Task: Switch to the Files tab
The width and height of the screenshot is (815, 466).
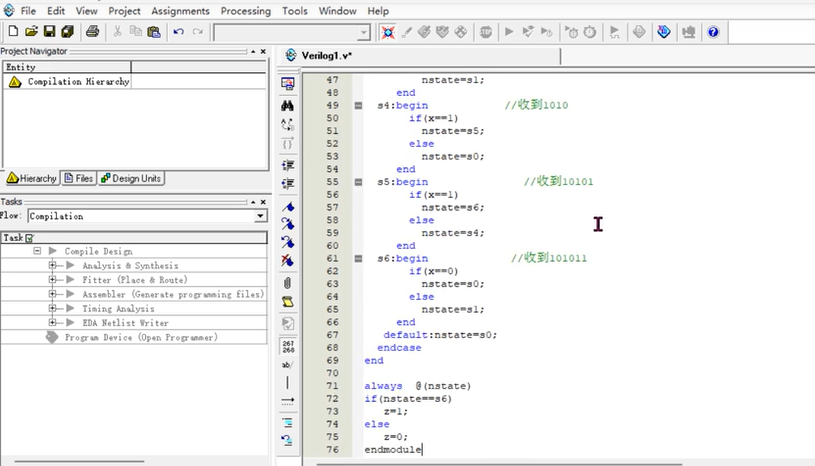Action: (78, 179)
